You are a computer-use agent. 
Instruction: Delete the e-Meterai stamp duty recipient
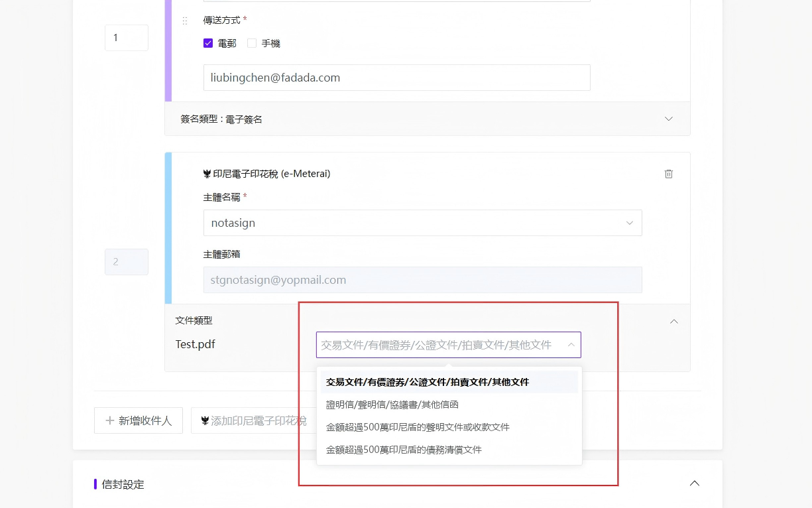(669, 174)
